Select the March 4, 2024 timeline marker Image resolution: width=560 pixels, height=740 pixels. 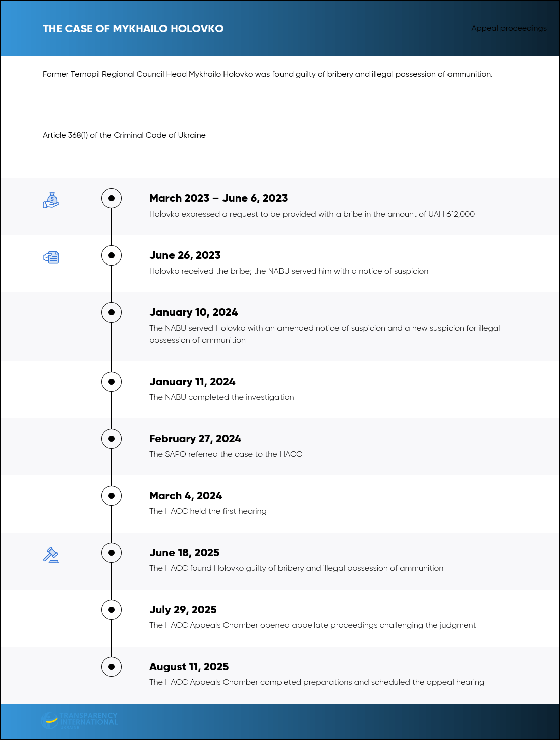[111, 496]
